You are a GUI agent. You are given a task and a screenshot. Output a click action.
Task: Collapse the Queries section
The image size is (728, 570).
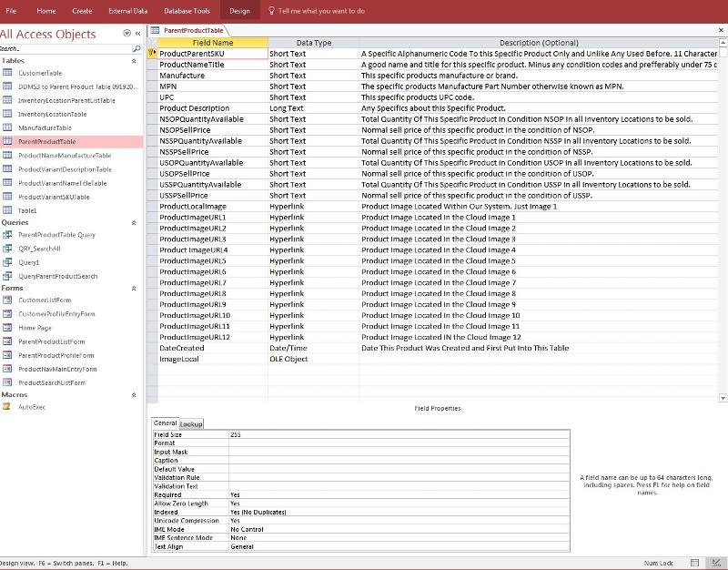(x=135, y=221)
